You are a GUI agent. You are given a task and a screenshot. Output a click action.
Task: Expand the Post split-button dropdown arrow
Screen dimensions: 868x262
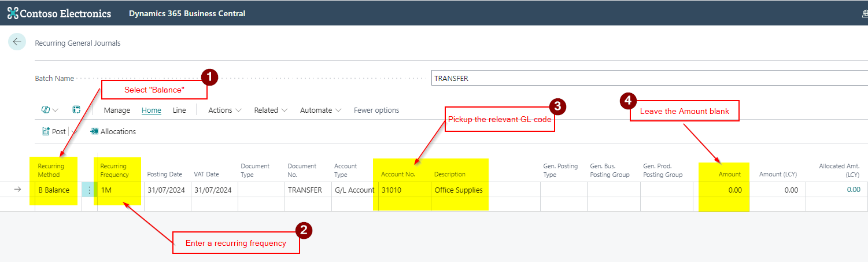coord(74,132)
